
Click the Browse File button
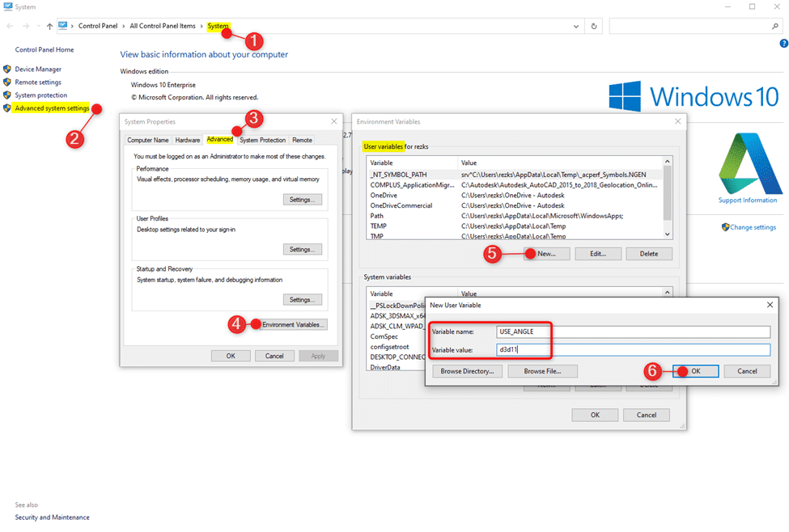542,371
